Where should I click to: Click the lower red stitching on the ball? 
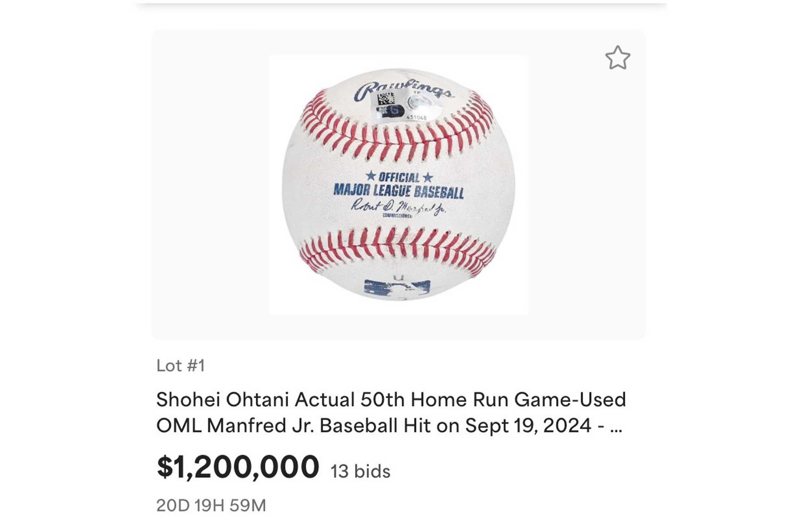click(x=398, y=245)
